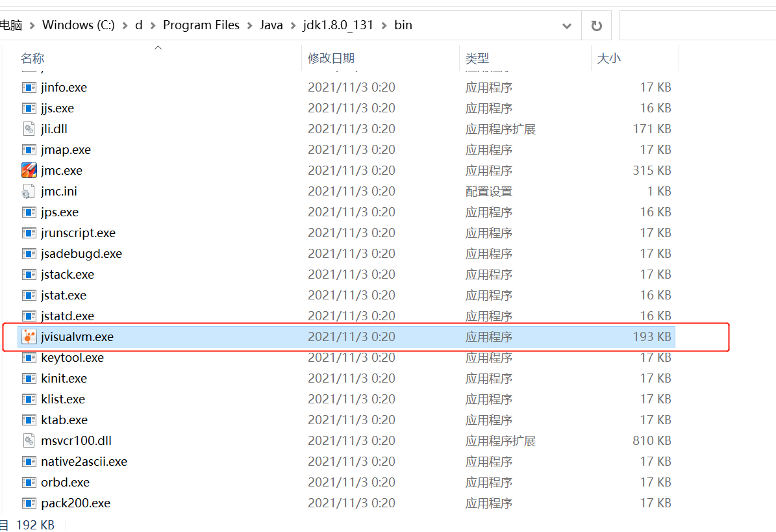Click the msvcr100.dll file icon

[x=29, y=441]
